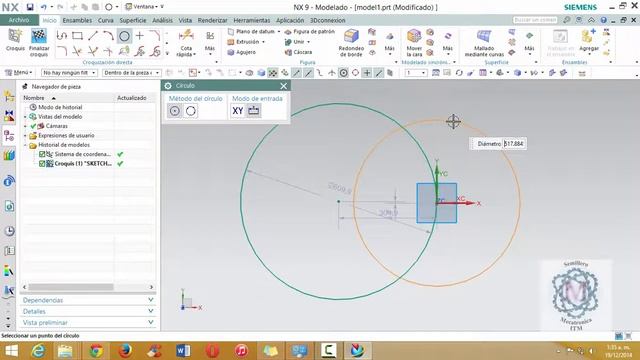
Task: Open the History clock sidebar tab
Action: [x=9, y=231]
